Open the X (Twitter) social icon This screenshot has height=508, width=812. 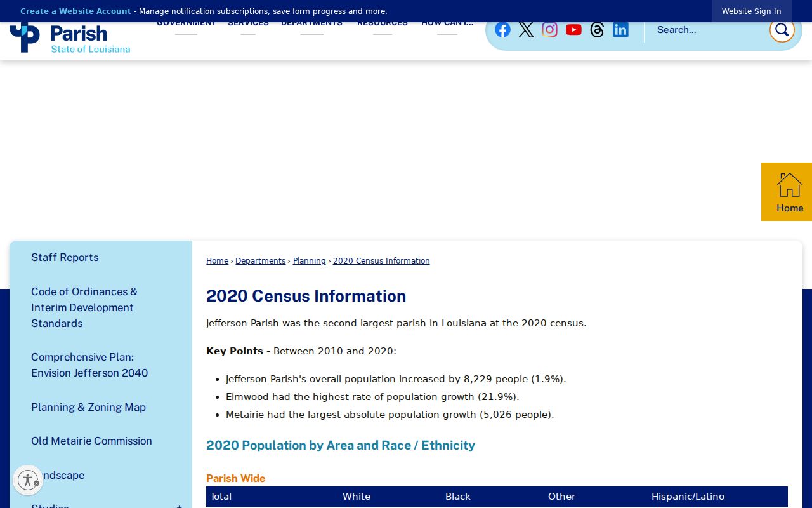point(526,30)
